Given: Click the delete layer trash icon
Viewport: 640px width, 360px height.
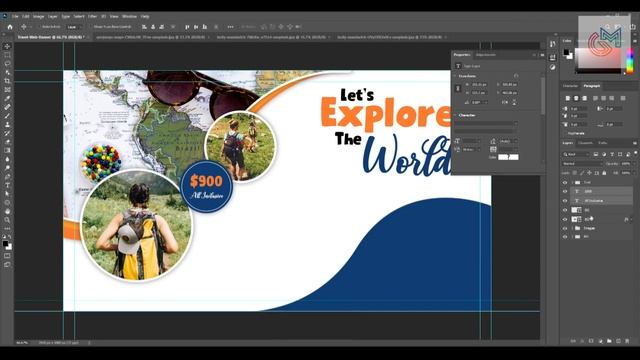Looking at the screenshot, I should 627,341.
